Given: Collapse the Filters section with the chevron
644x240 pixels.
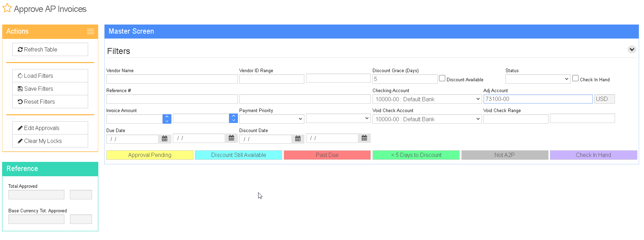Looking at the screenshot, I should pos(631,49).
